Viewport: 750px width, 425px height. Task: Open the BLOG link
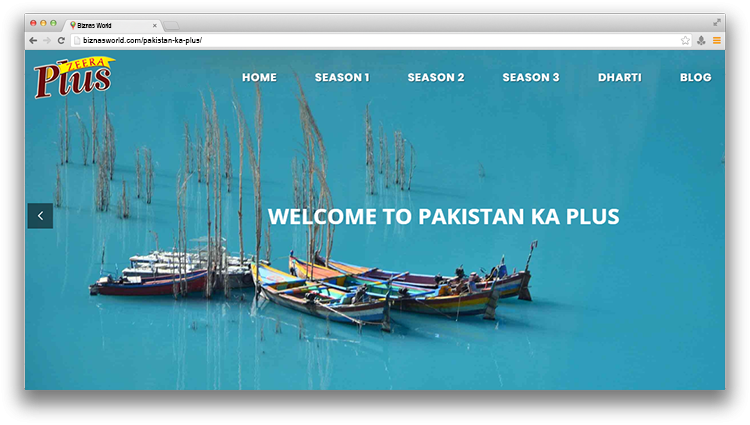pos(695,77)
